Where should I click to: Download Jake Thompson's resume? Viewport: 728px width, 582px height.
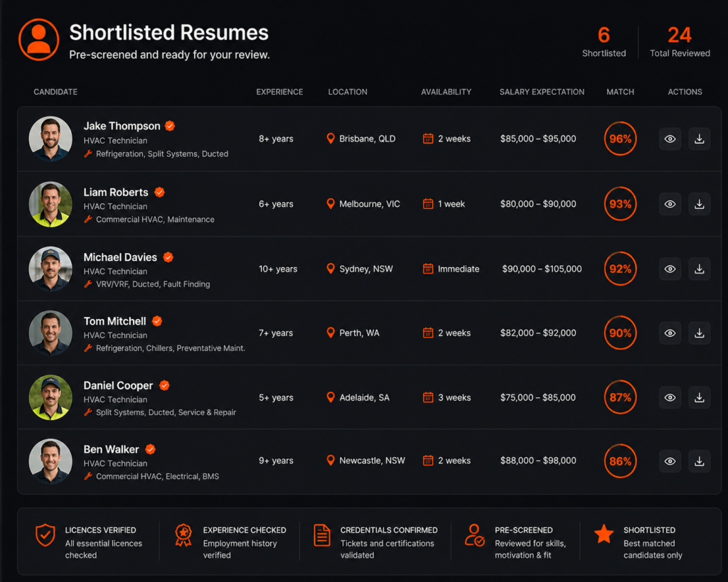pos(699,139)
